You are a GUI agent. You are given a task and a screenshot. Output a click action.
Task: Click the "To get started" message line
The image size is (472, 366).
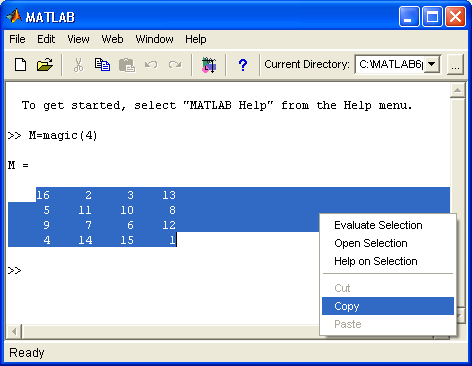click(217, 105)
